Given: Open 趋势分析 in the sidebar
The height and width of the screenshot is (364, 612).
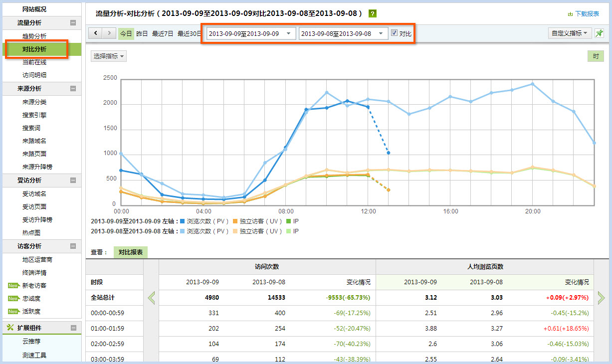Looking at the screenshot, I should coord(34,36).
